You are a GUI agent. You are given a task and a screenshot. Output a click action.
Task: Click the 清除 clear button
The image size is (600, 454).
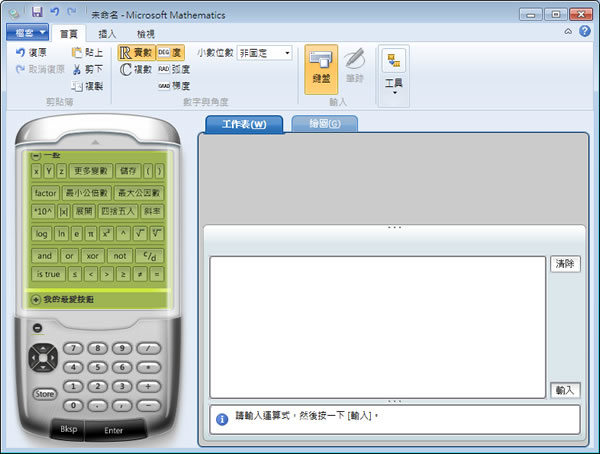tap(565, 264)
